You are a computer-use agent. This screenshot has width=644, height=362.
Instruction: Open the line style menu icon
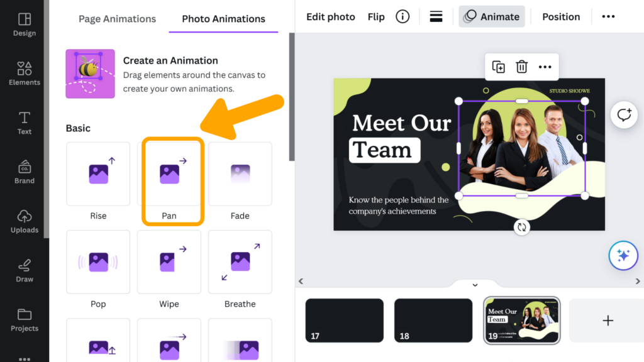436,17
